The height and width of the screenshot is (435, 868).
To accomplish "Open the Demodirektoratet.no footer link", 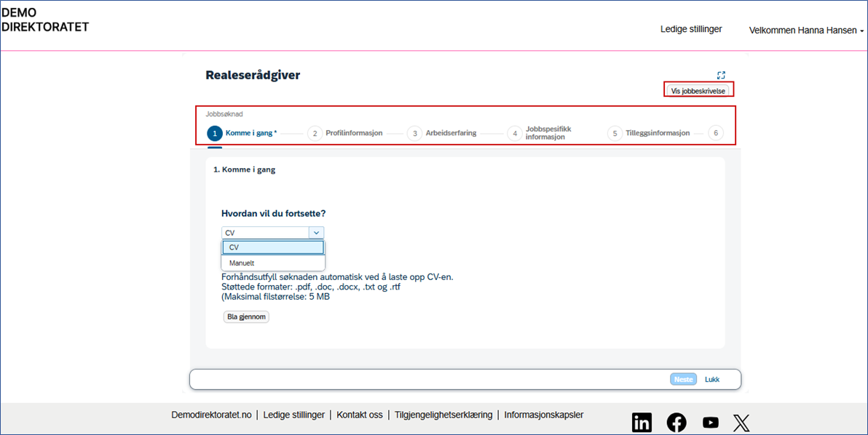I will point(211,415).
